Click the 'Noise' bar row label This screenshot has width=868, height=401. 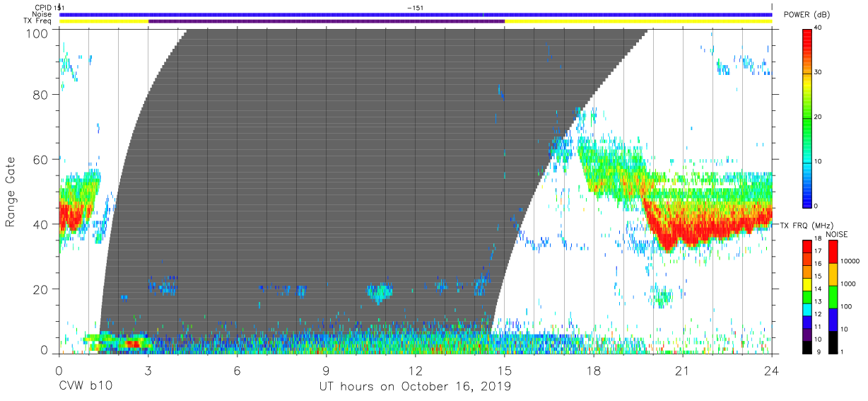43,14
